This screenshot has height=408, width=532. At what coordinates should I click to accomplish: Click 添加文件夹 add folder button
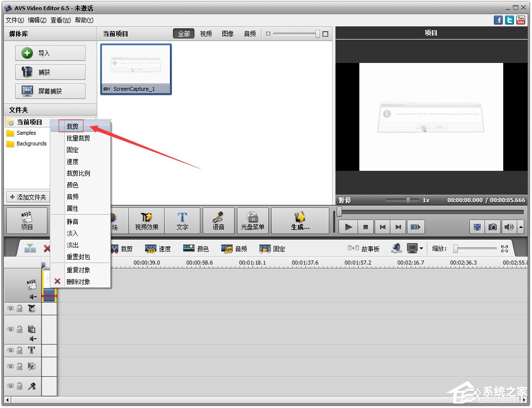tap(28, 197)
